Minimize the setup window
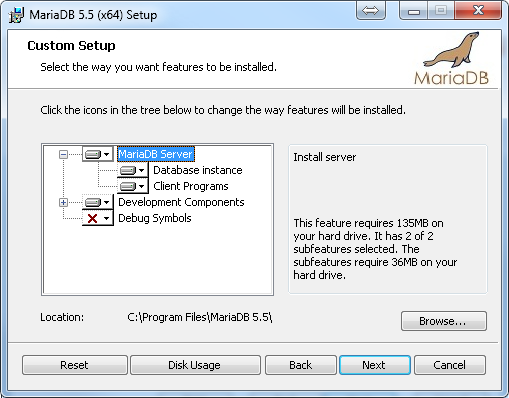509x398 pixels. [414, 11]
